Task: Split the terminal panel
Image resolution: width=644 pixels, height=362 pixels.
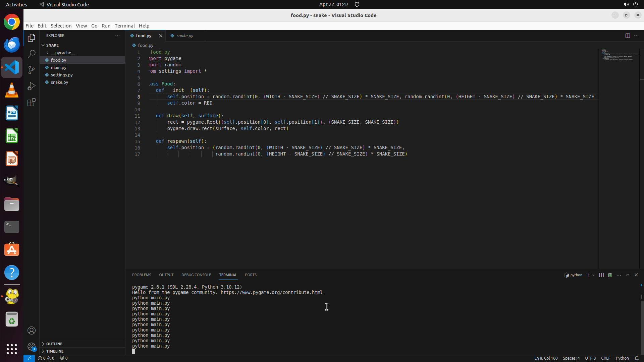Action: point(601,275)
